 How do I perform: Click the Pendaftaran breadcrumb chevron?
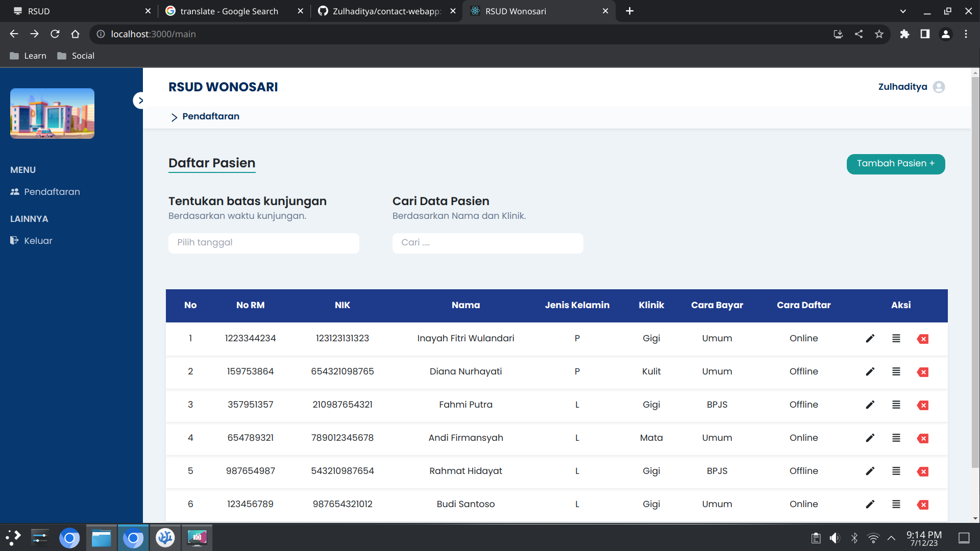coord(174,117)
